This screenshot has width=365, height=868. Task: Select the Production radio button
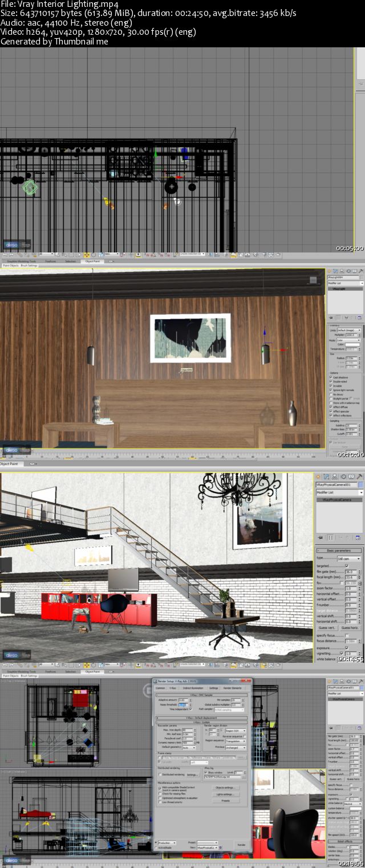(156, 842)
